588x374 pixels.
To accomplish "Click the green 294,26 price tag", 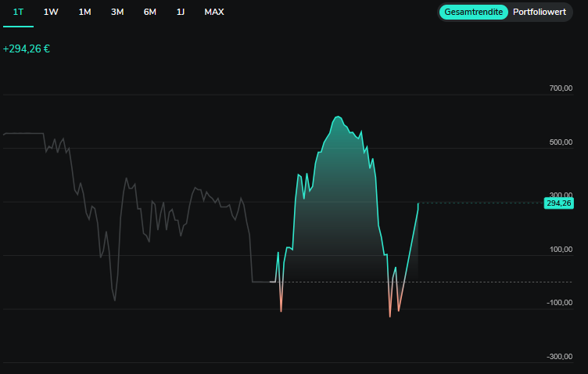I will (x=558, y=203).
